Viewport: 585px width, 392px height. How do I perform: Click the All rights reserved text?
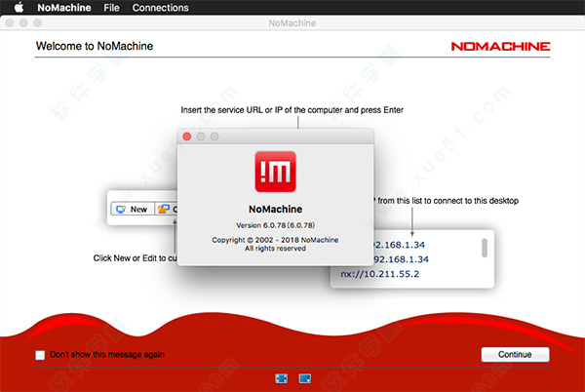click(275, 249)
